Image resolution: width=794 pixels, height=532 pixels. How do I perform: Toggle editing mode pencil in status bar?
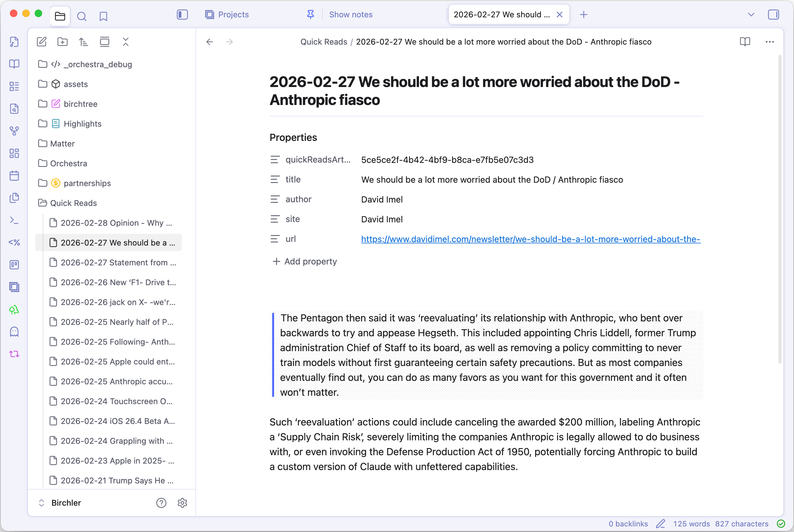point(661,524)
